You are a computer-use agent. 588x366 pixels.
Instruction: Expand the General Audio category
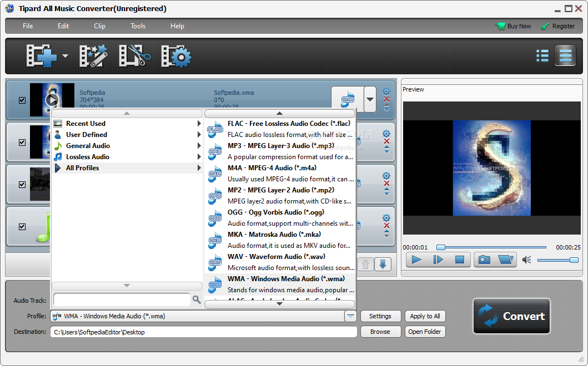(127, 146)
